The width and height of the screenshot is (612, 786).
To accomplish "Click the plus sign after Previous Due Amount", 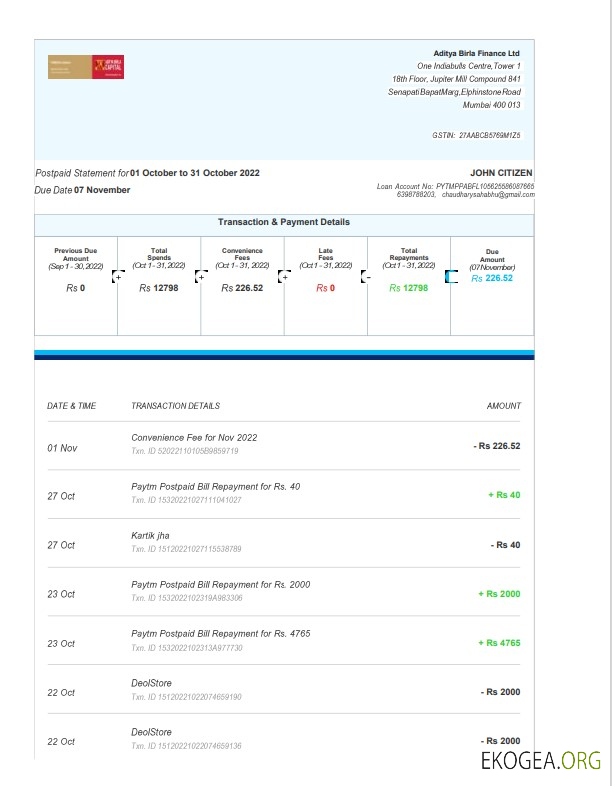I will point(118,275).
